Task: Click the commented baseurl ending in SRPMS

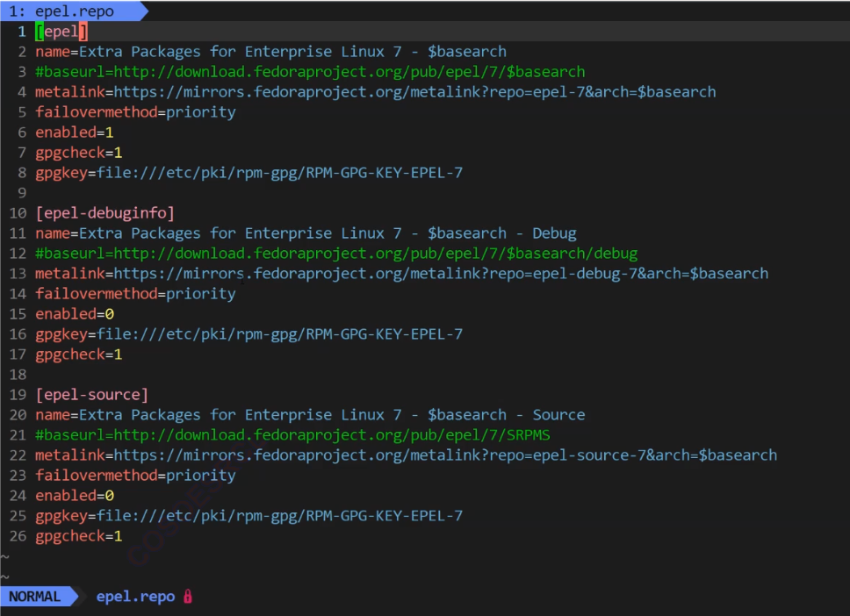Action: (x=292, y=434)
